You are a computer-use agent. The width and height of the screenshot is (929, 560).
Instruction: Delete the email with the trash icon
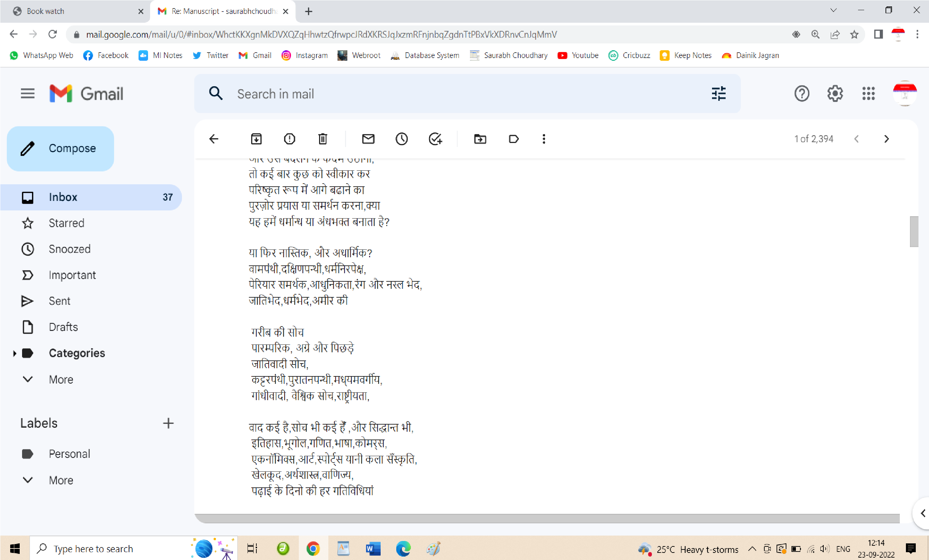pyautogui.click(x=323, y=139)
